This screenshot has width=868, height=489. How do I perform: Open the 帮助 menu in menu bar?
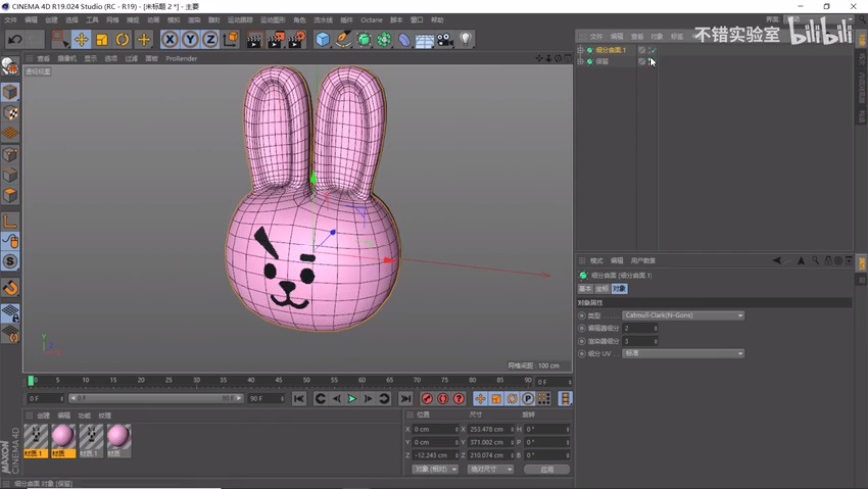pyautogui.click(x=437, y=20)
